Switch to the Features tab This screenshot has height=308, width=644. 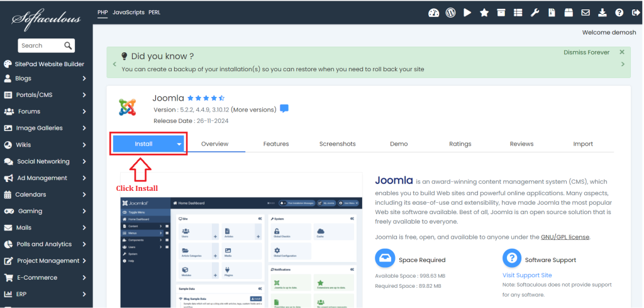[276, 144]
